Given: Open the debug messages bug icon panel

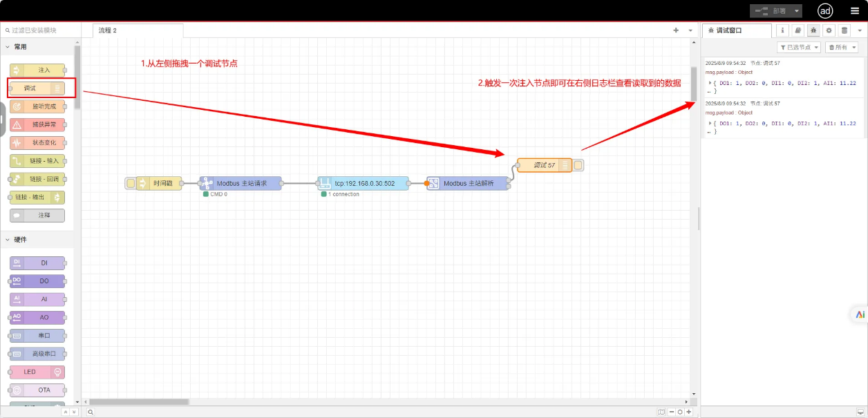Looking at the screenshot, I should [x=813, y=30].
